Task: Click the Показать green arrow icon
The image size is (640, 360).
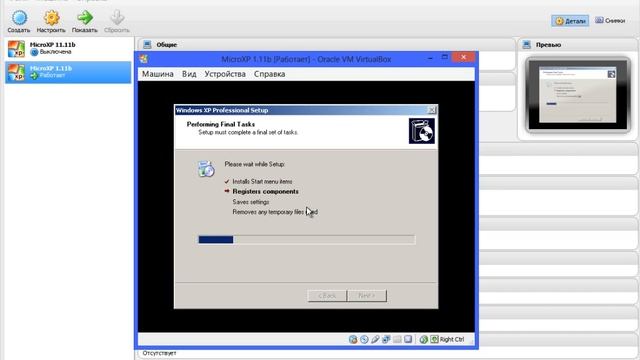Action: pos(85,18)
